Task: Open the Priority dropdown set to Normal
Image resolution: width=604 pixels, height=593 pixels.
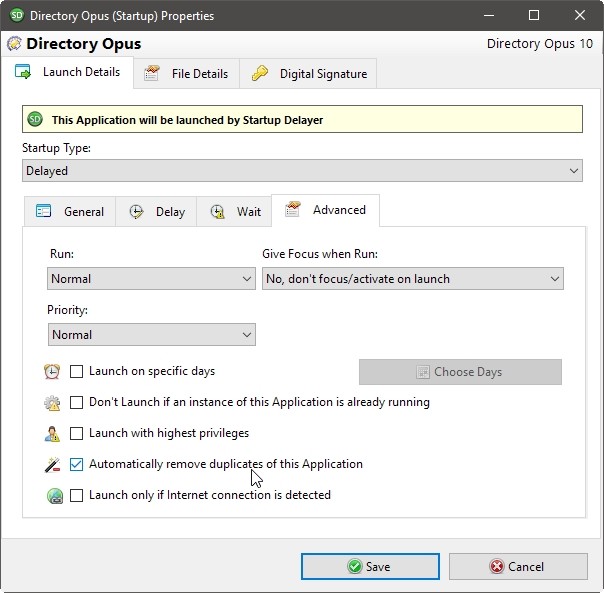Action: point(151,334)
